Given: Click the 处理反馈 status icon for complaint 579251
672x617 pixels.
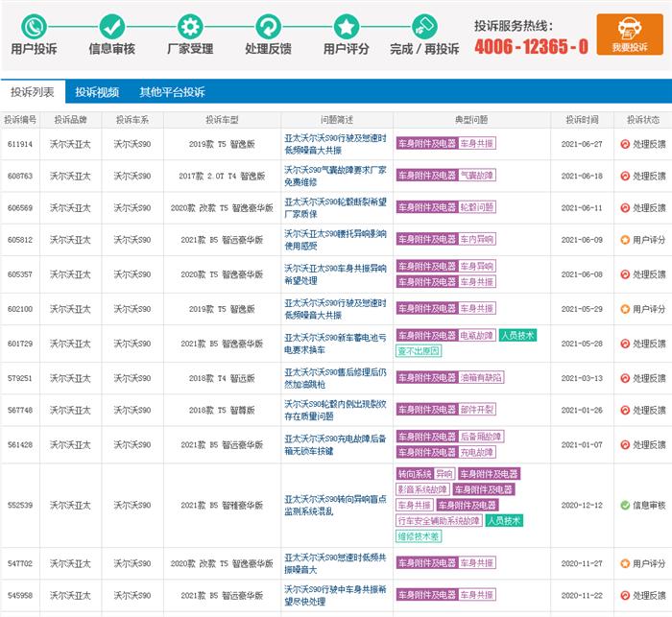Looking at the screenshot, I should click(x=625, y=378).
